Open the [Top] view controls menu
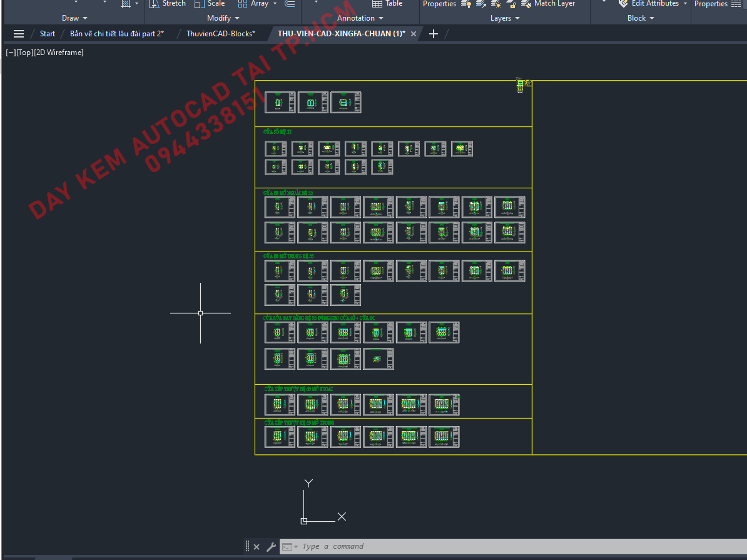This screenshot has height=560, width=747. click(x=25, y=53)
